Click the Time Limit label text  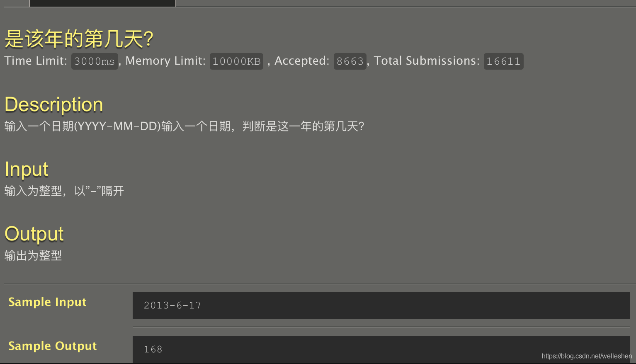click(36, 61)
